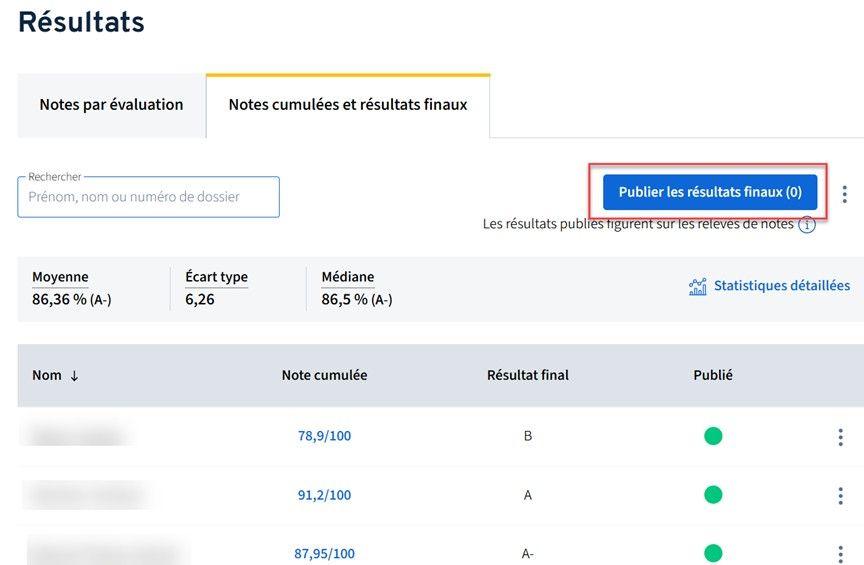Switch to Notes par évaluation tab

point(111,105)
